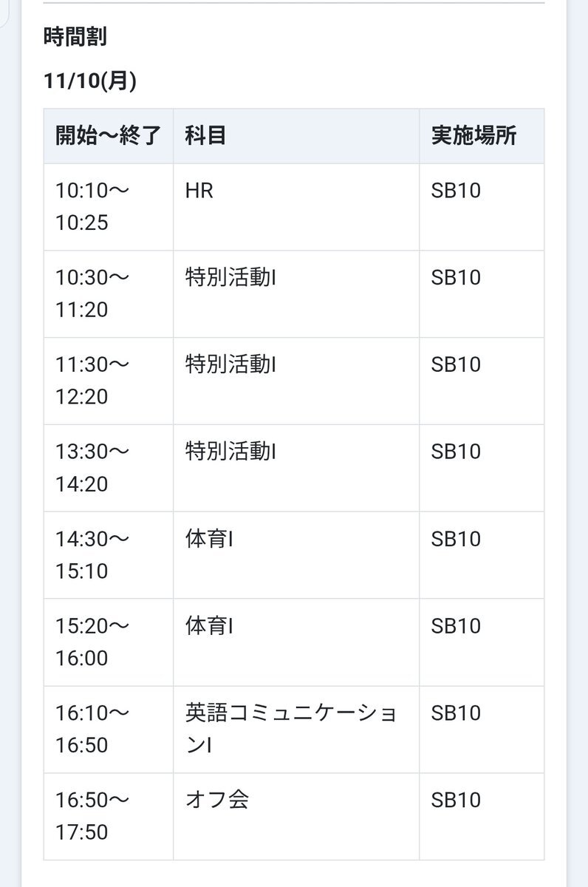
Task: Click the 11:30〜12:20 time cell
Action: click(92, 381)
